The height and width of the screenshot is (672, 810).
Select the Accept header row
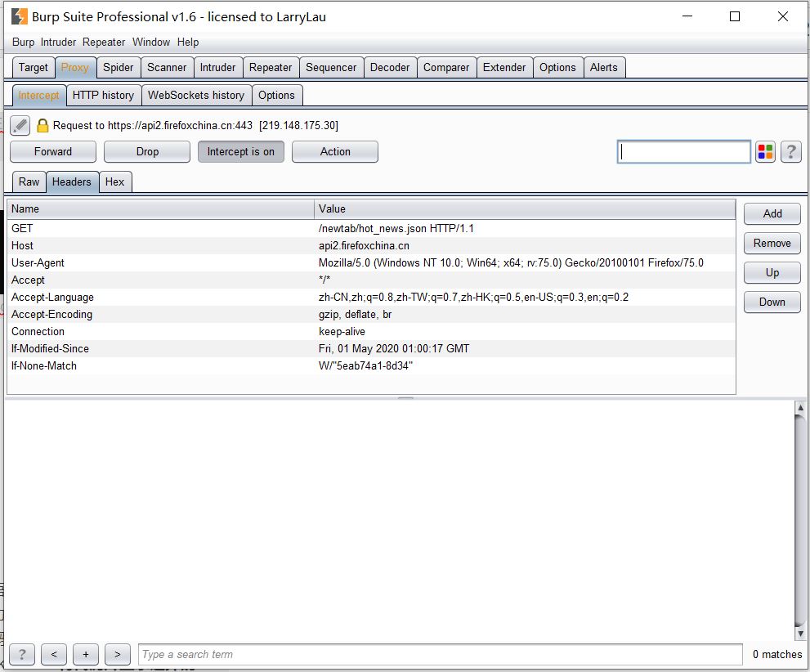click(x=371, y=280)
